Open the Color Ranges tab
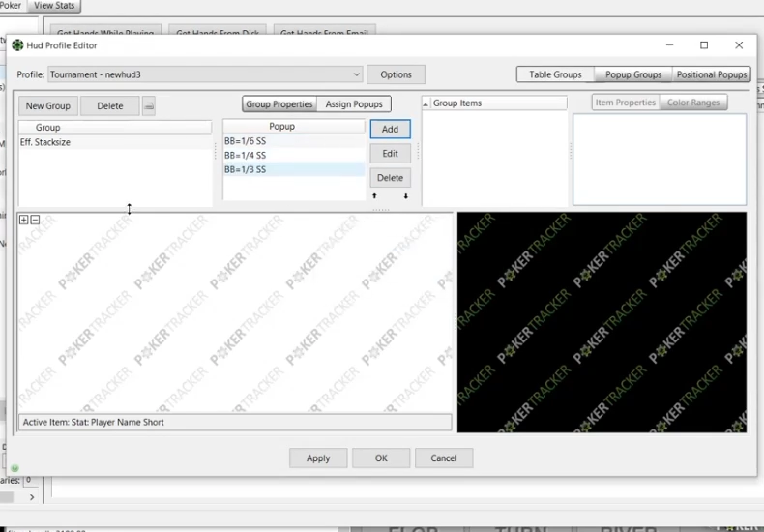Viewport: 764px width, 532px height. tap(692, 103)
